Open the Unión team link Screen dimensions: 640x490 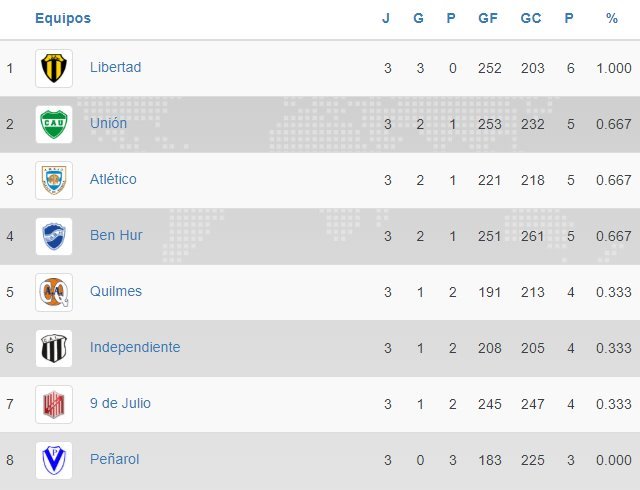[x=108, y=124]
